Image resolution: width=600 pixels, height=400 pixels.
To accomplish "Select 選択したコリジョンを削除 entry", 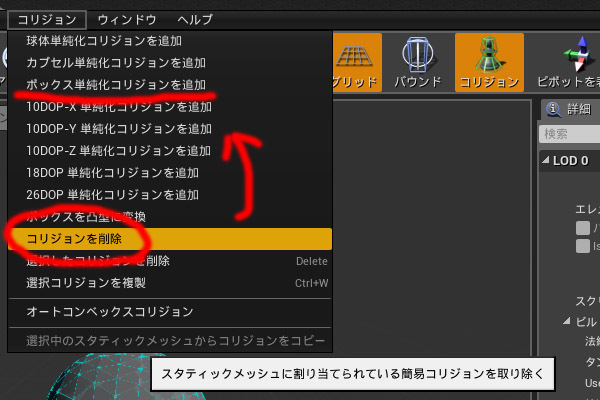I will pyautogui.click(x=170, y=261).
